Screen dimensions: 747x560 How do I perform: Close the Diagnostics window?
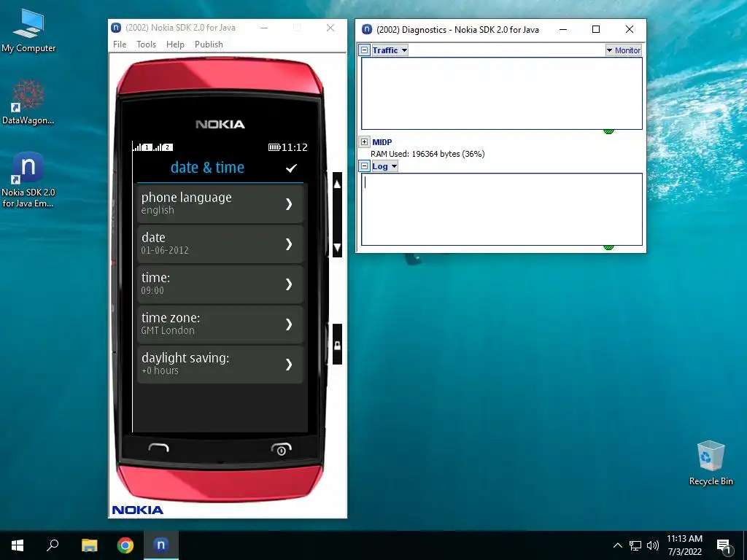coord(630,29)
